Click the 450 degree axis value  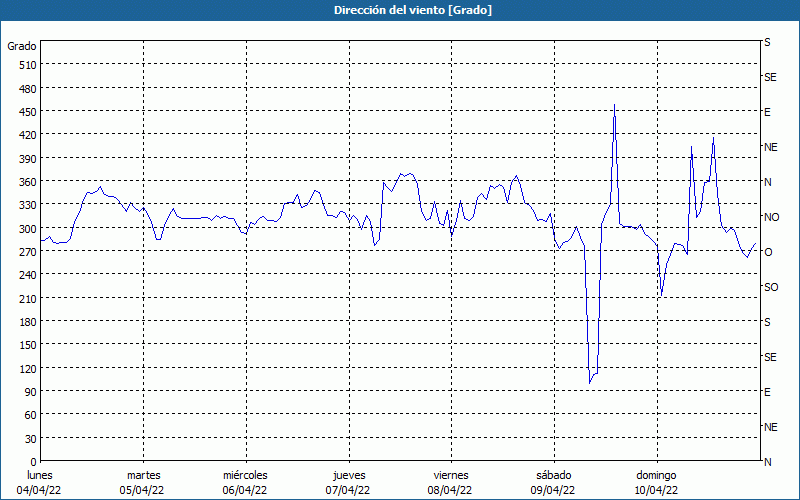pyautogui.click(x=28, y=112)
